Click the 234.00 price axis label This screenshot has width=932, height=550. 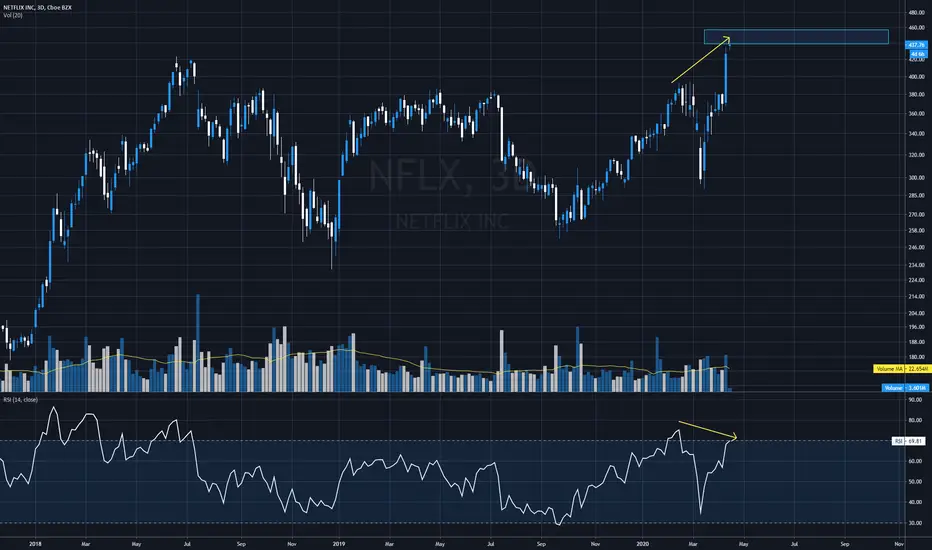coord(916,265)
